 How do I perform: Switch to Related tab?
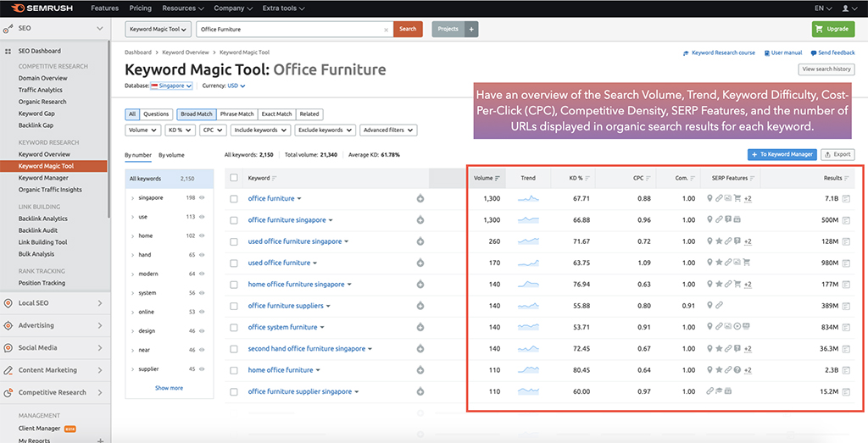pyautogui.click(x=309, y=114)
